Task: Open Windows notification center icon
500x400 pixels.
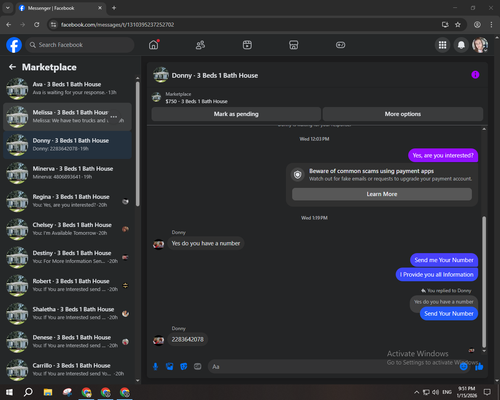Action: 487,392
